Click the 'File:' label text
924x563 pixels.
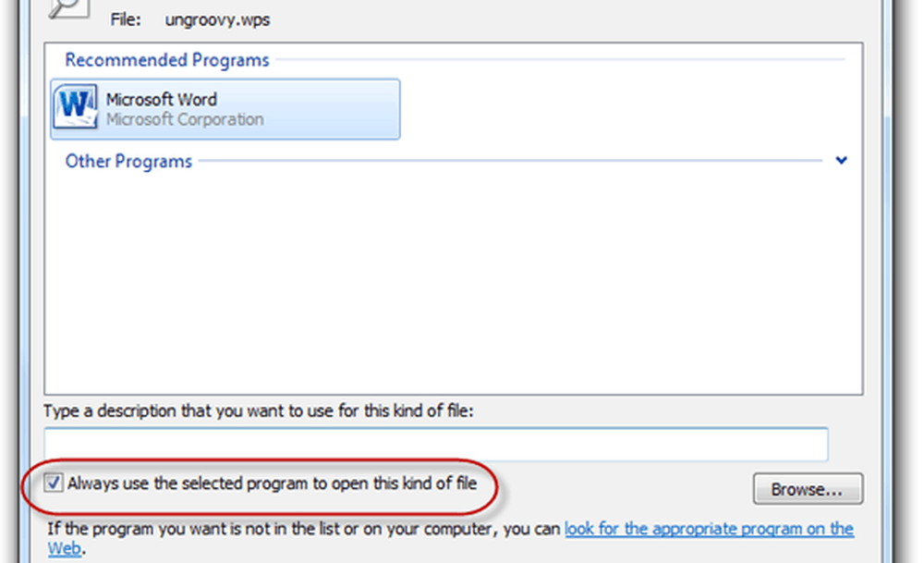point(125,19)
